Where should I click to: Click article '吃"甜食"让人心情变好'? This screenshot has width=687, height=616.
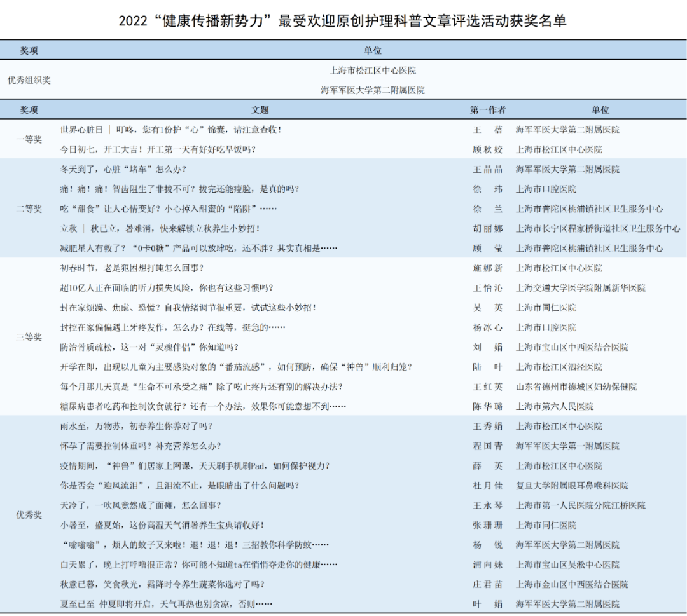coord(168,209)
